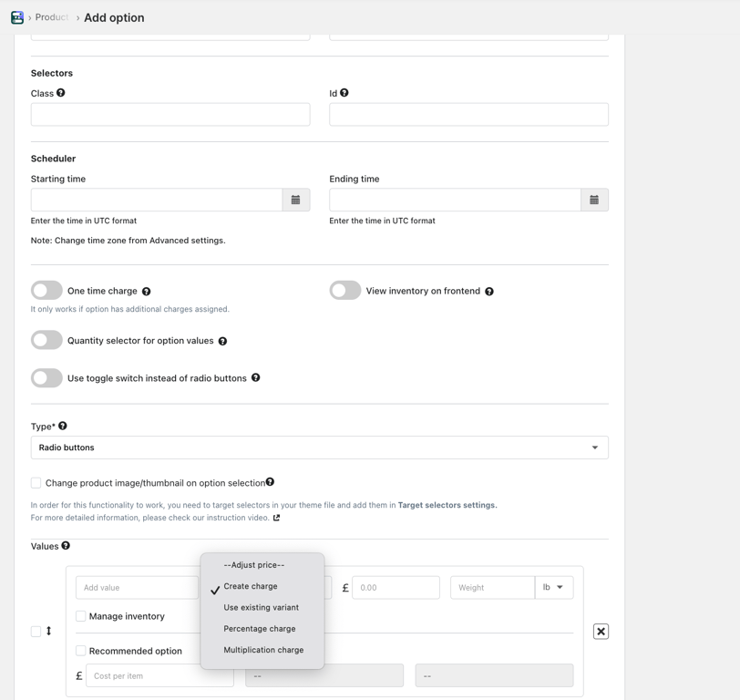Screen dimensions: 740x700
Task: Click the help icon next to Type
Action: [x=63, y=426]
